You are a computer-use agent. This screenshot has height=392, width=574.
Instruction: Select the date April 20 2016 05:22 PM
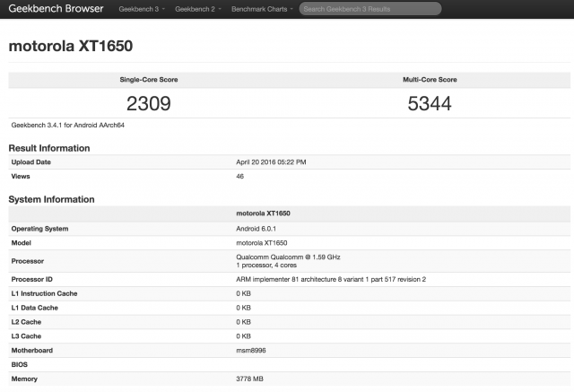pyautogui.click(x=271, y=162)
